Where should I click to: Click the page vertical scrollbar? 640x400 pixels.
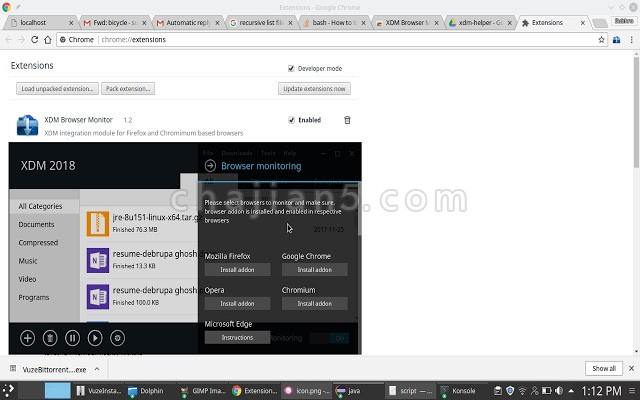(636, 112)
